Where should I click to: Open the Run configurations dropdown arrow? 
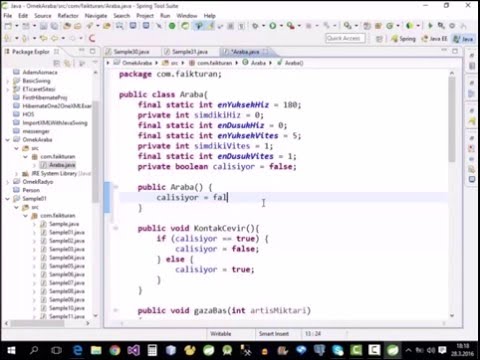click(x=281, y=26)
